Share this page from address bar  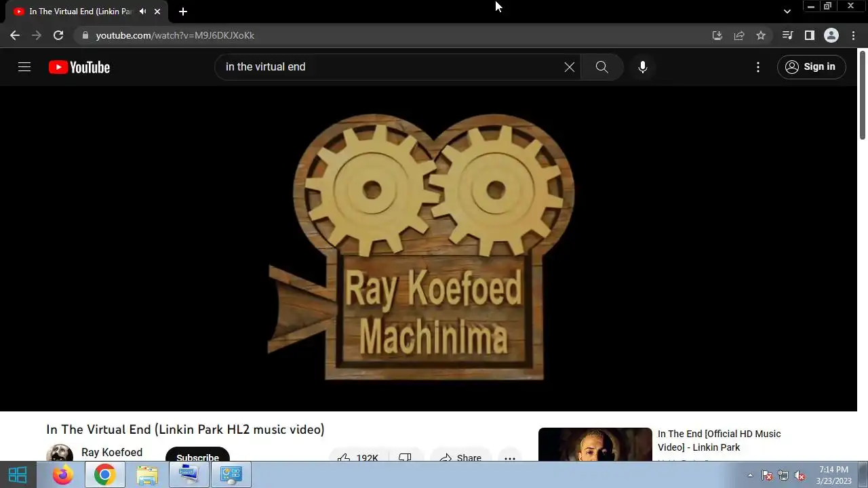click(739, 35)
